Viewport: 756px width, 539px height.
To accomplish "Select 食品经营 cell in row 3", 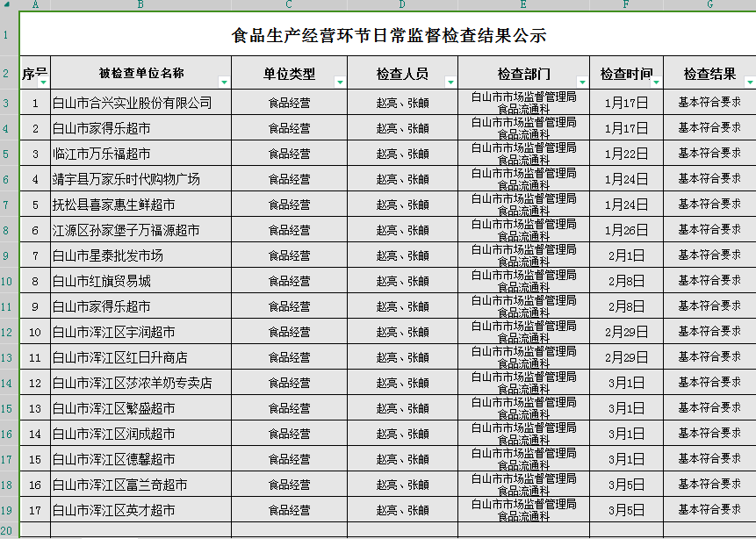I will coord(289,102).
